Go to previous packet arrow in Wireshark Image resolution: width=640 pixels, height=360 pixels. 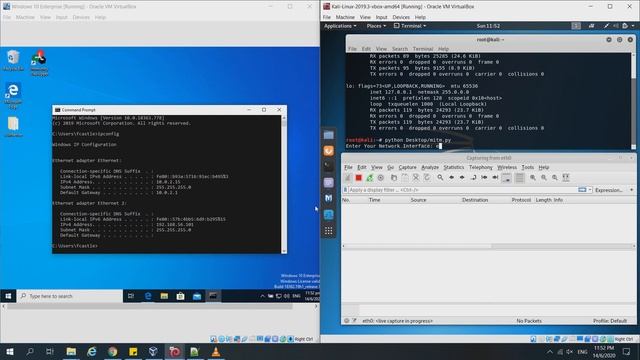tap(451, 178)
